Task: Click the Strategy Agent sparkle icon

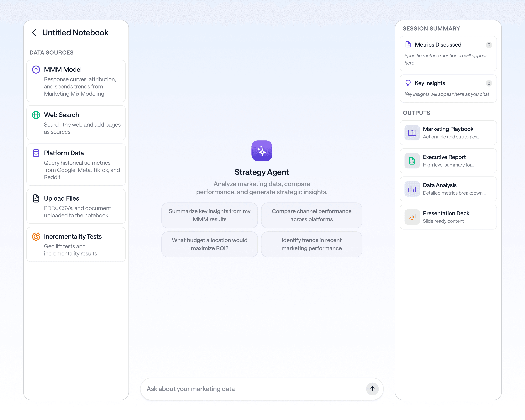Action: tap(262, 151)
